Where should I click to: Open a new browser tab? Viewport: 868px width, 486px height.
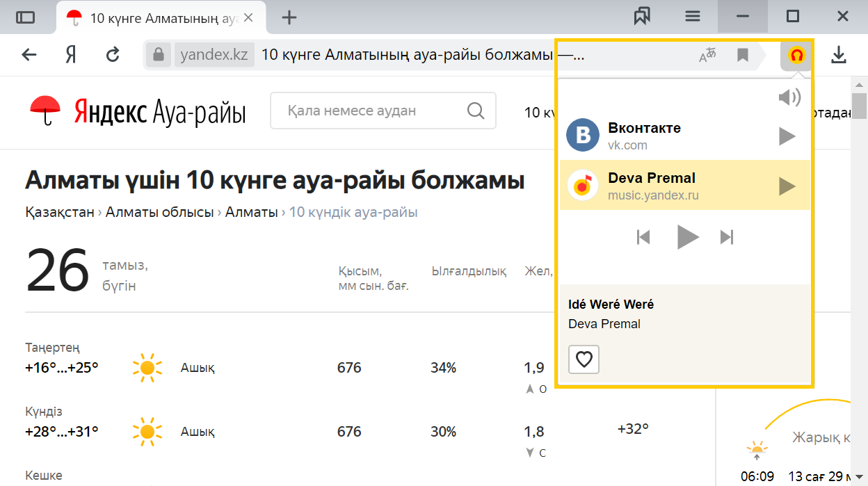[289, 17]
